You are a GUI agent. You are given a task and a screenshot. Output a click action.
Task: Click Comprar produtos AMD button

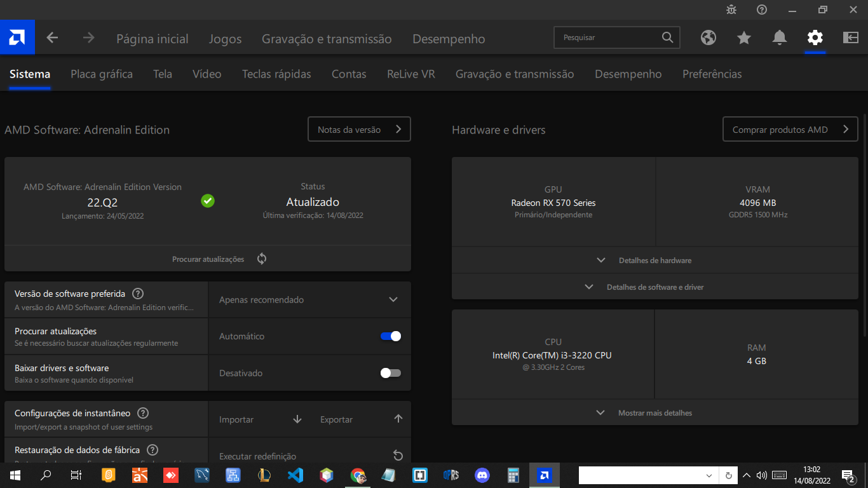(790, 129)
